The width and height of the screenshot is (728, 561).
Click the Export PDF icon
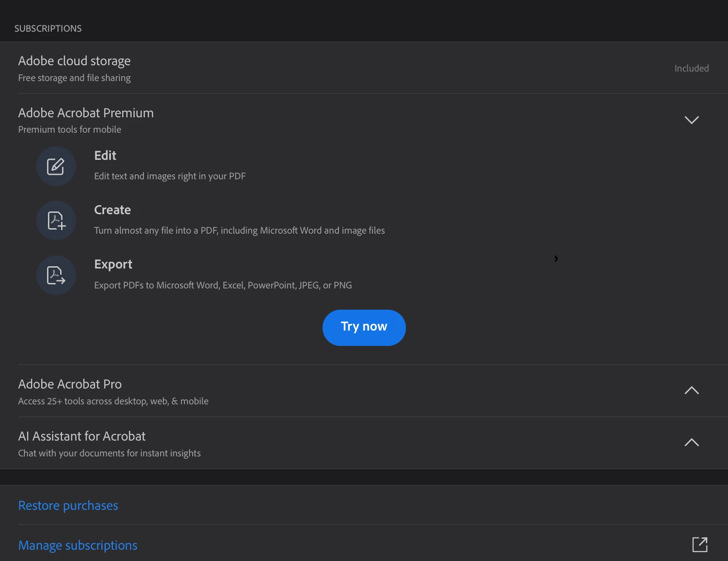click(56, 275)
